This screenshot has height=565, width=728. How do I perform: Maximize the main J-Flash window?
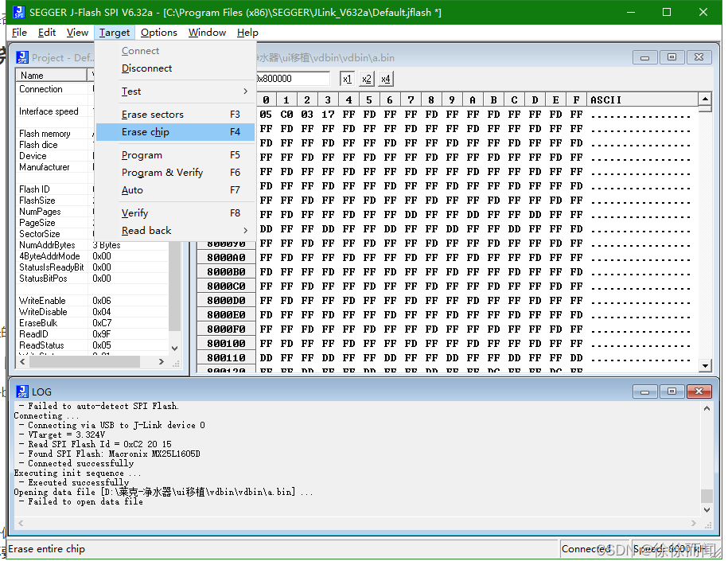pos(667,12)
